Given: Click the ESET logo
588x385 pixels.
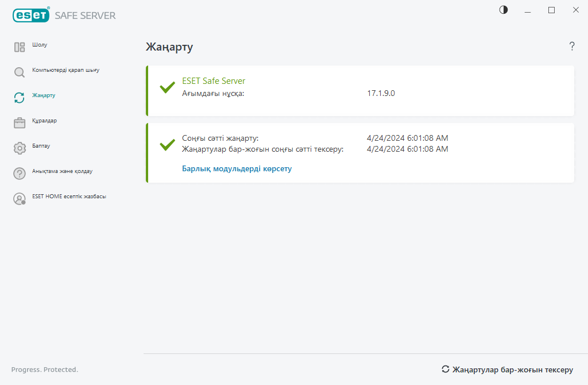Looking at the screenshot, I should [x=31, y=16].
